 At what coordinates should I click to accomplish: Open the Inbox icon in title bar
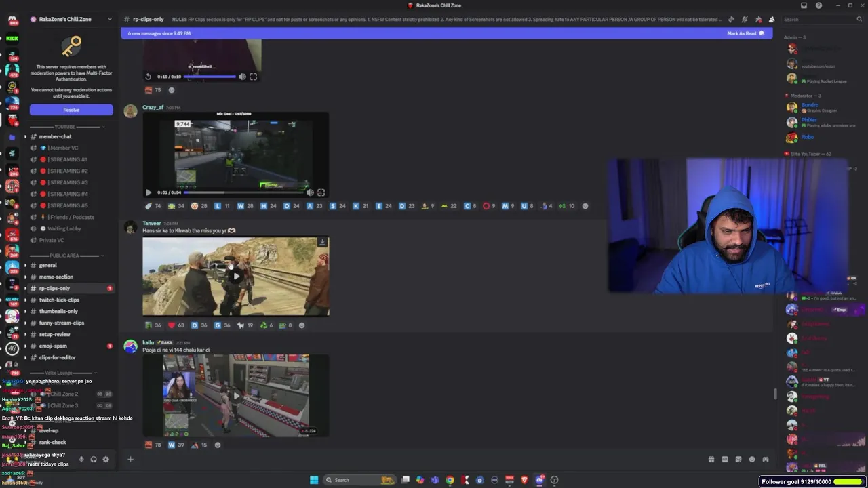click(x=804, y=5)
